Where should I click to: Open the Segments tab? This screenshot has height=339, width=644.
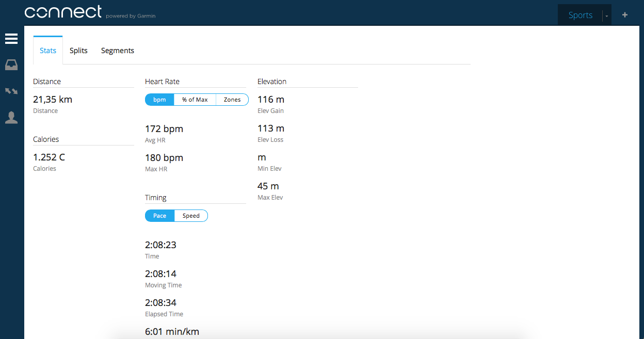coord(118,51)
